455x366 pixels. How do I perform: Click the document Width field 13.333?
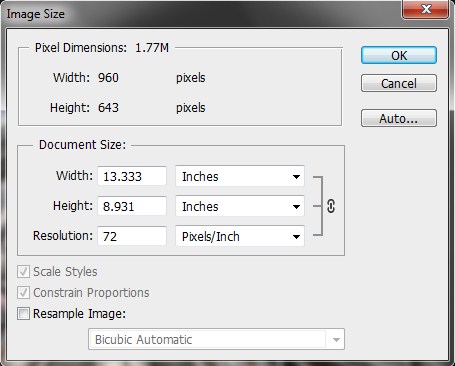[132, 176]
